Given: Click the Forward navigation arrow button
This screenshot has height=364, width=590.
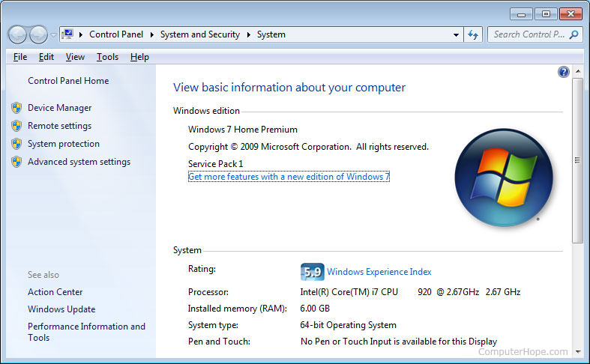Looking at the screenshot, I should [38, 35].
